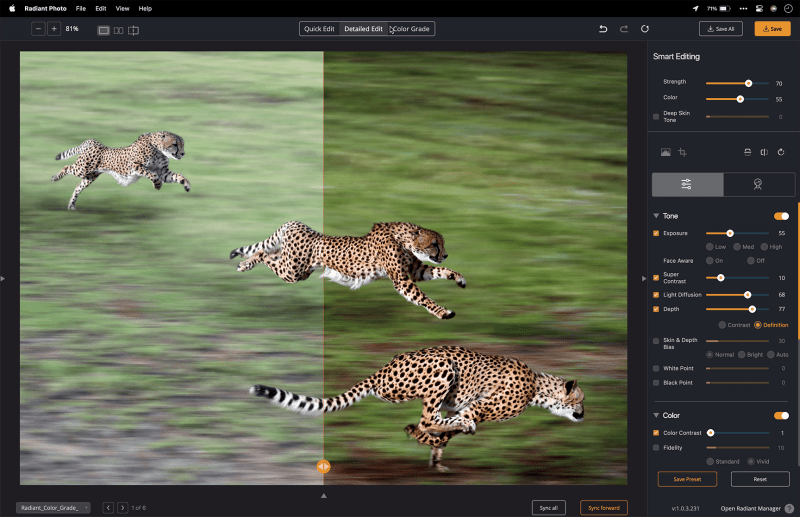Turn off the Tone section toggle
The height and width of the screenshot is (517, 800).
781,216
